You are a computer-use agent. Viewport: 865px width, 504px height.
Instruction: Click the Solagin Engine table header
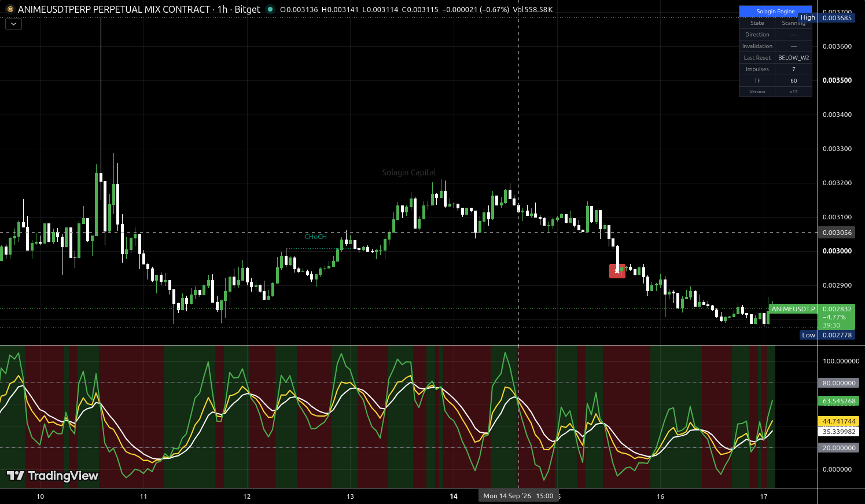pyautogui.click(x=775, y=12)
